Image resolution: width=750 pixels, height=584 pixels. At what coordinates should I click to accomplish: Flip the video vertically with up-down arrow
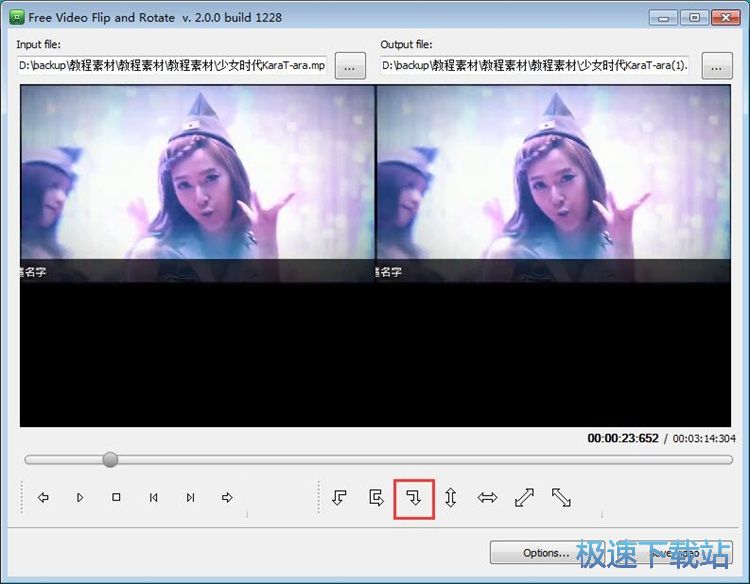[450, 497]
